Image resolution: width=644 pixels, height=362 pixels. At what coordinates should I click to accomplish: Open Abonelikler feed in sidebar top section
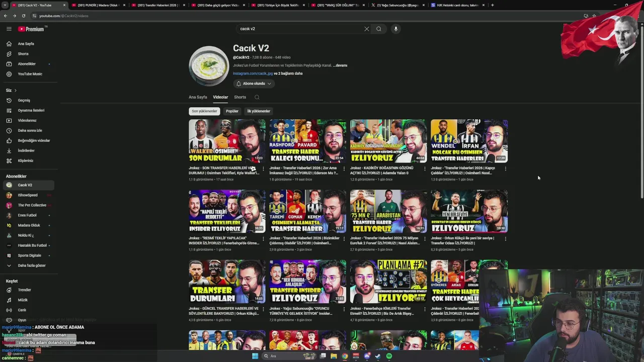27,64
